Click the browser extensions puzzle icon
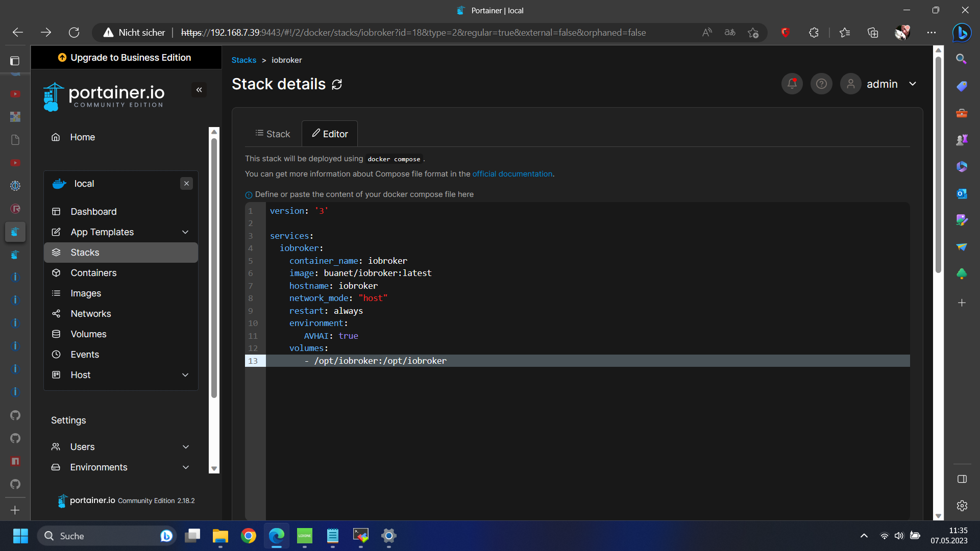 tap(814, 33)
